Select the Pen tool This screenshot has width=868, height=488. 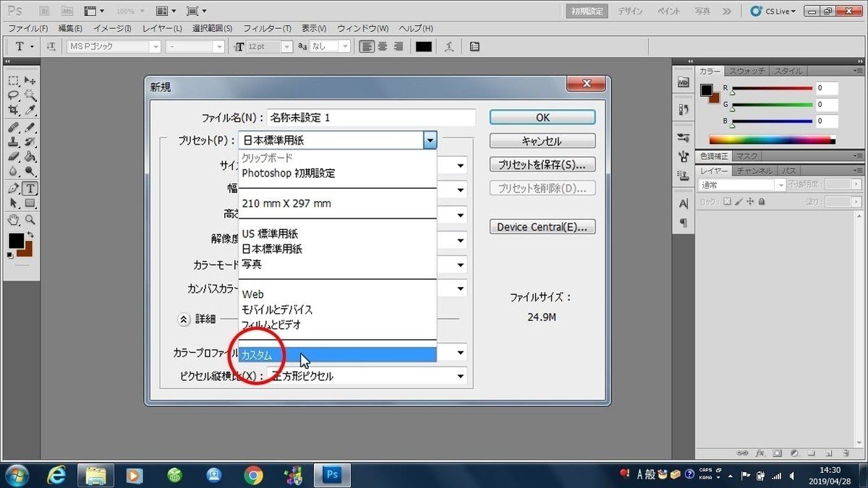14,189
